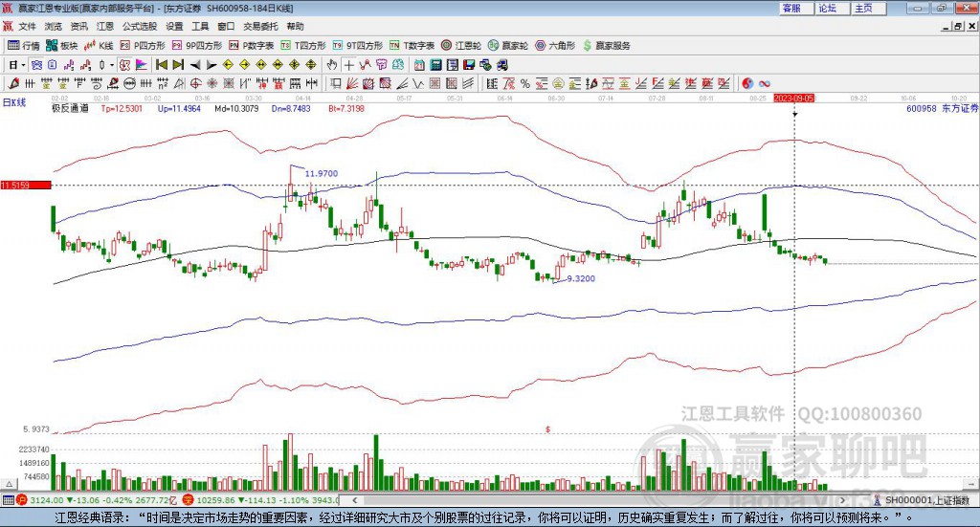Select the Gann fan lines tool
This screenshot has height=527, width=980.
[351, 83]
